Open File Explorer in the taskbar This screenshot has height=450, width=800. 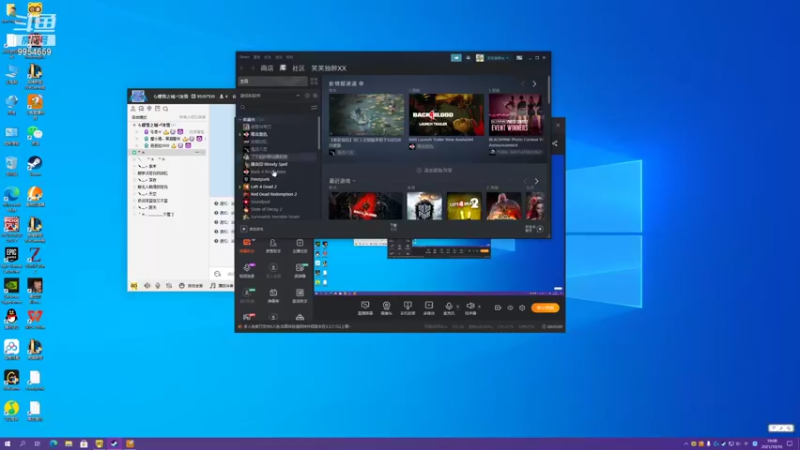(x=68, y=444)
